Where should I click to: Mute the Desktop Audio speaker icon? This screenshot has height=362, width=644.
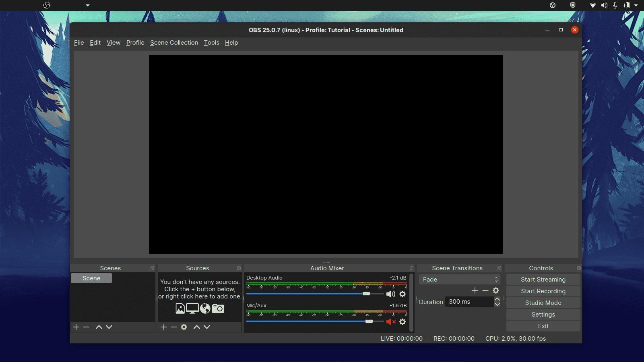(390, 294)
